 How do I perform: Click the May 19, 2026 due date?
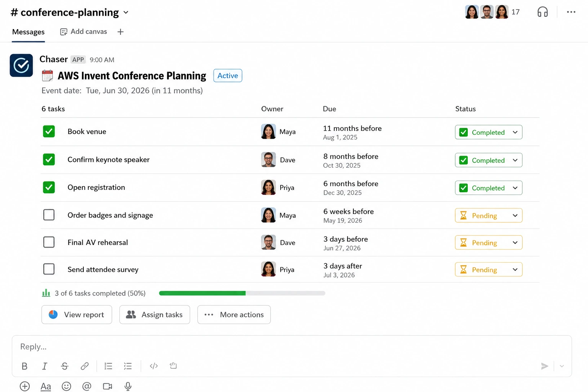[343, 220]
